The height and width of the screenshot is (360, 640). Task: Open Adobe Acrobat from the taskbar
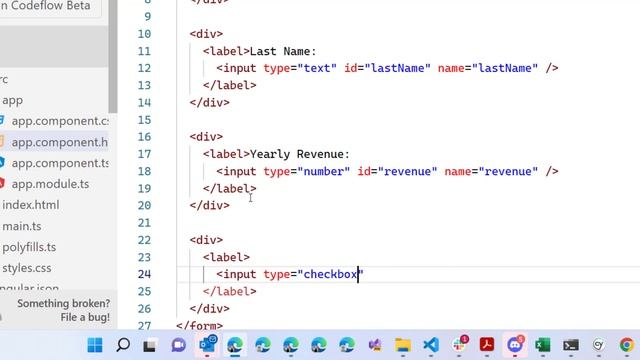click(x=487, y=345)
